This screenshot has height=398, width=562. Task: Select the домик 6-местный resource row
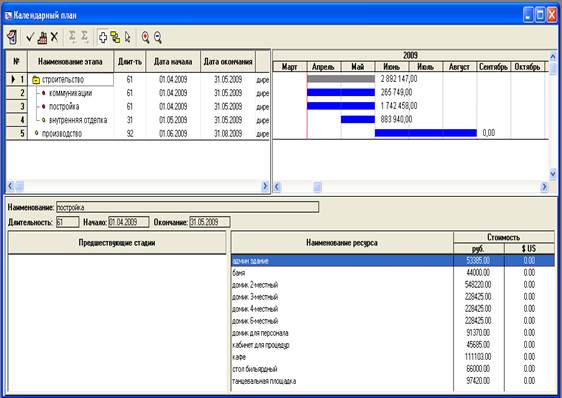[x=393, y=321]
